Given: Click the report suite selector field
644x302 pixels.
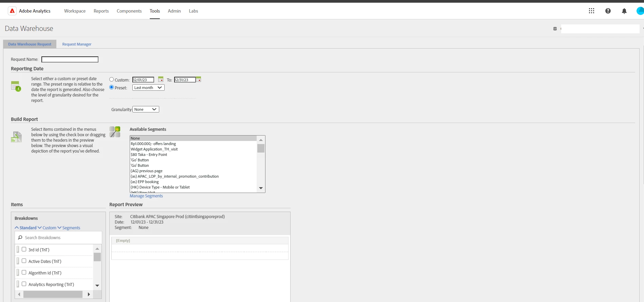Looking at the screenshot, I should 600,29.
